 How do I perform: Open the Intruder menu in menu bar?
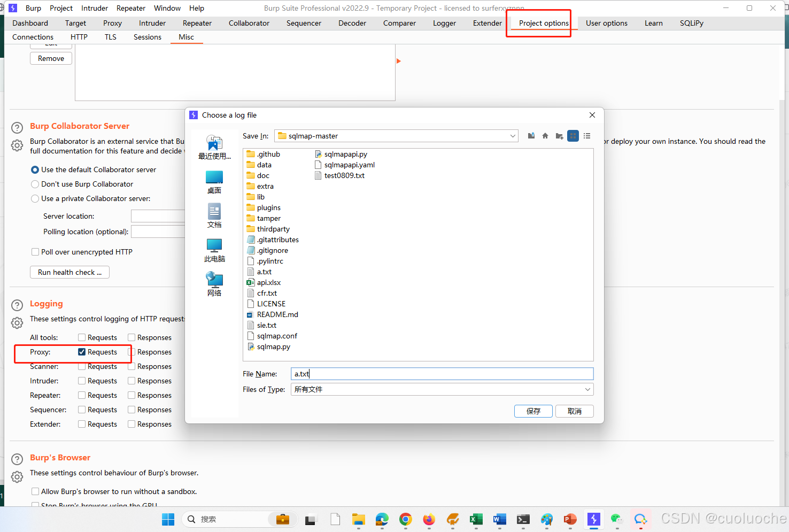(x=95, y=8)
